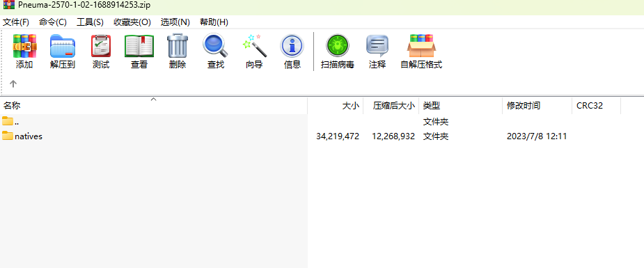Sort by 修改时间 column header
Screen dimensions: 644x268
537,106
